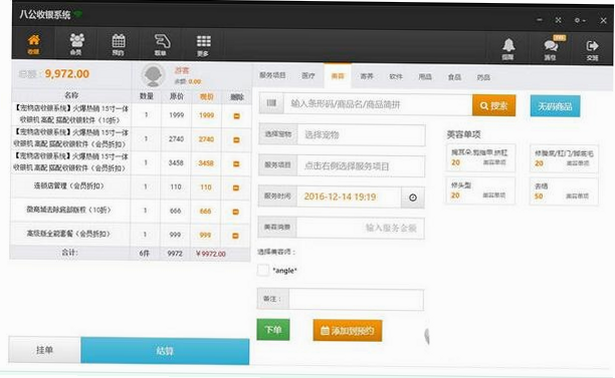615x378 pixels.
Task: Click the 挂单 hold-order button
Action: [45, 350]
